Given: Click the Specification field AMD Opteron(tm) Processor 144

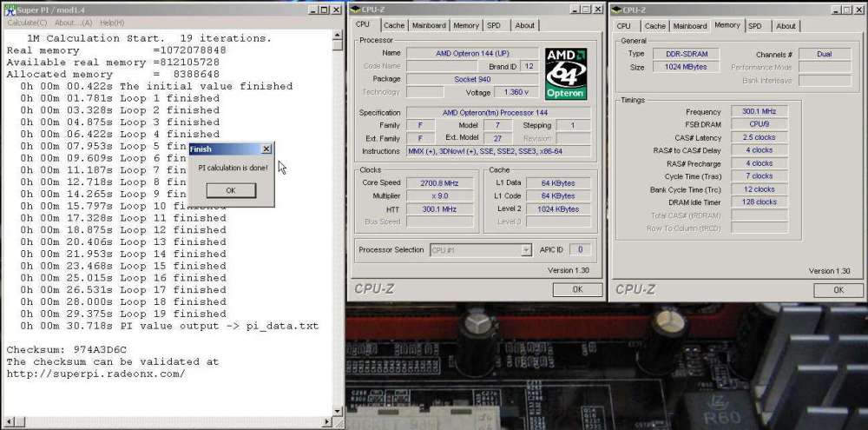Looking at the screenshot, I should [x=499, y=112].
